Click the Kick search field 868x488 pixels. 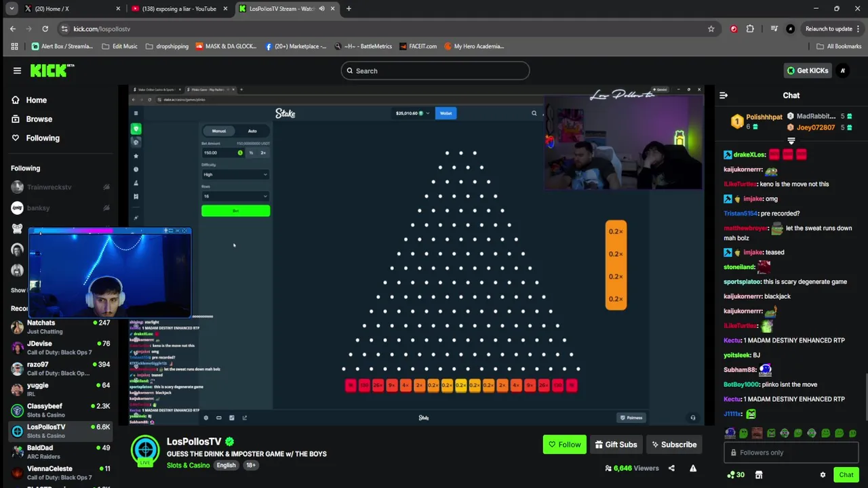pos(435,70)
